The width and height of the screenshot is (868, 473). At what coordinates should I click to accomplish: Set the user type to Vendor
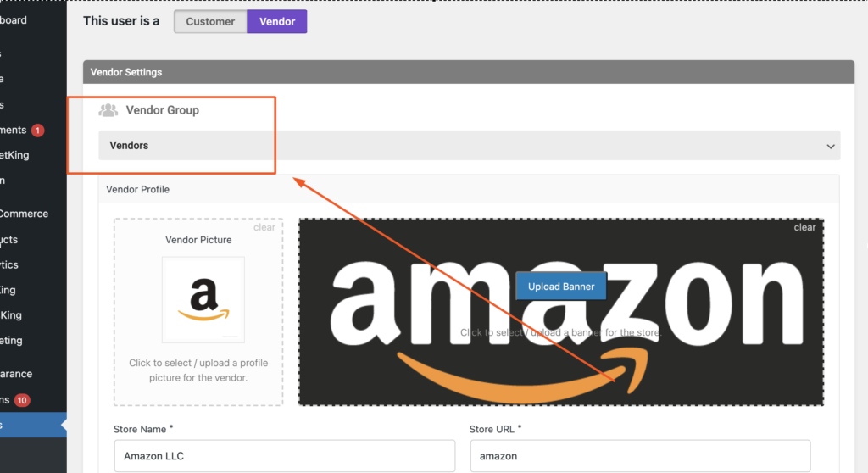click(277, 21)
